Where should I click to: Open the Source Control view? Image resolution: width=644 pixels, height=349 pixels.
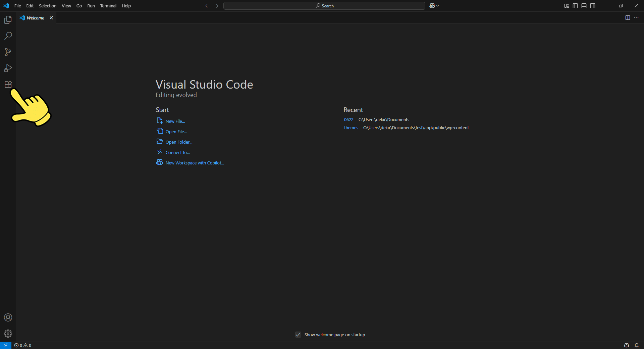click(x=8, y=52)
